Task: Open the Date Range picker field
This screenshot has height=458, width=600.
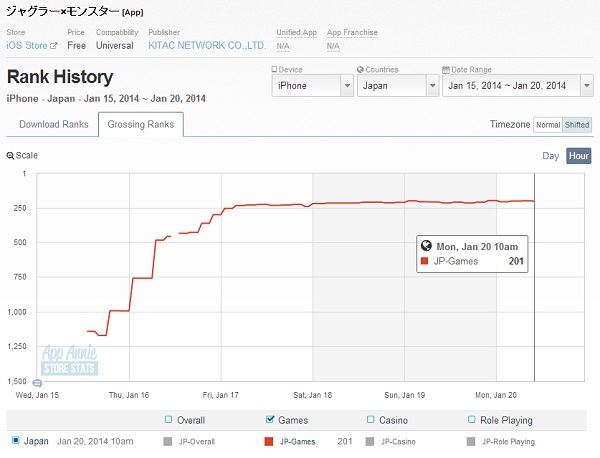Action: point(518,85)
